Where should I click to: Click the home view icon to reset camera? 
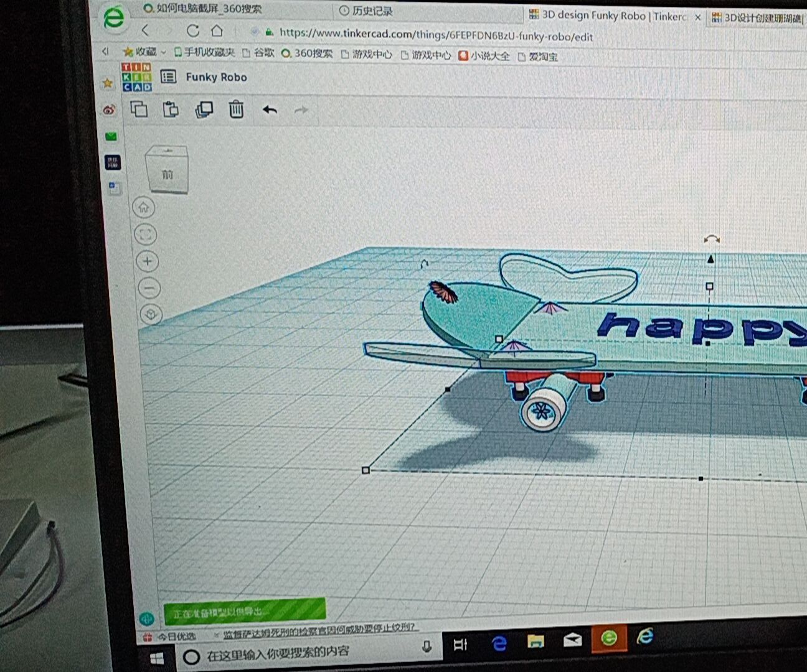pos(143,208)
